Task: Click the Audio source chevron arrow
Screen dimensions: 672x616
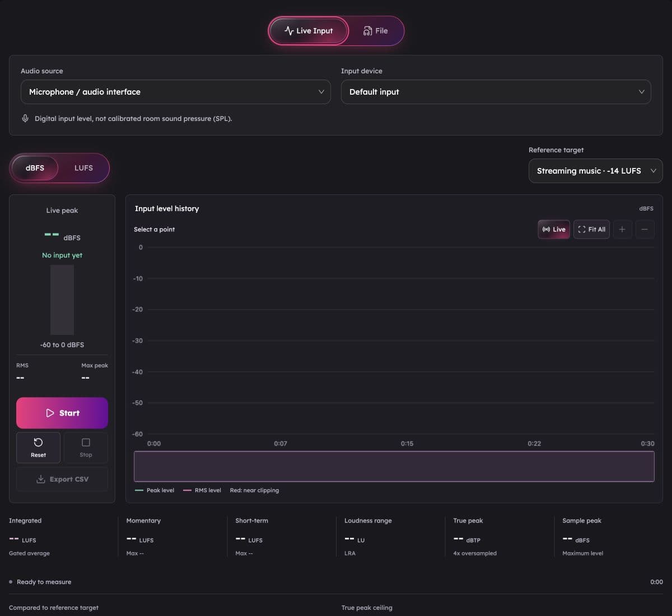Action: point(321,92)
